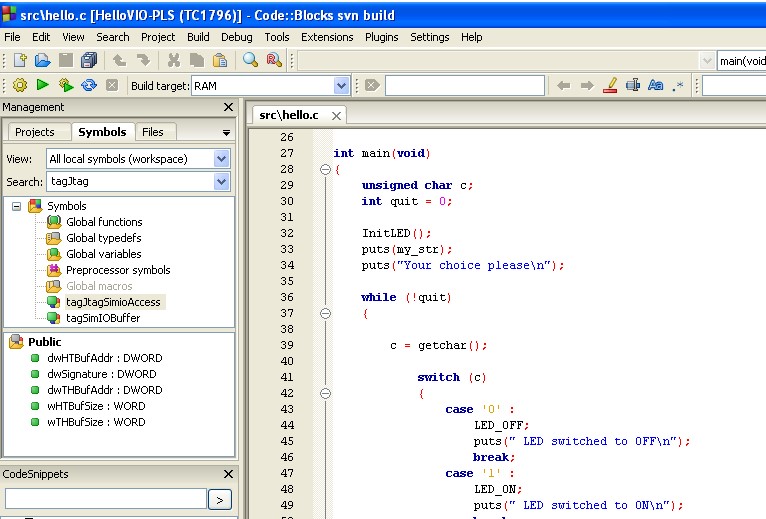The height and width of the screenshot is (519, 766).
Task: Switch to the Projects tab
Action: coord(35,132)
